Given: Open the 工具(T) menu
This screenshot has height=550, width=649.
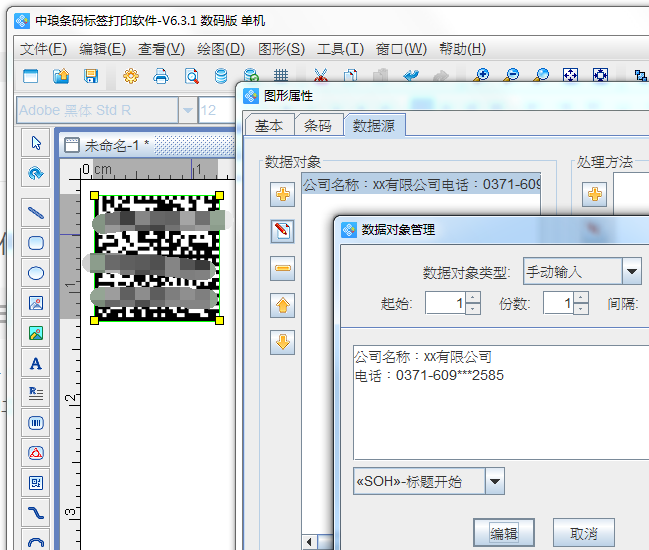Looking at the screenshot, I should (x=340, y=49).
